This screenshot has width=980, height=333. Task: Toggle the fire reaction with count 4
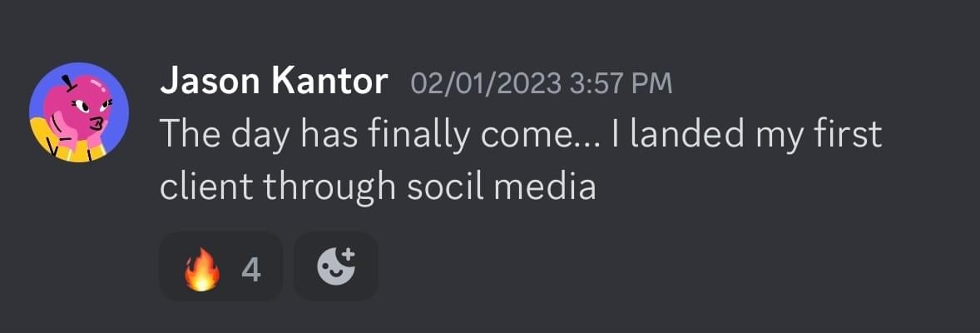221,266
